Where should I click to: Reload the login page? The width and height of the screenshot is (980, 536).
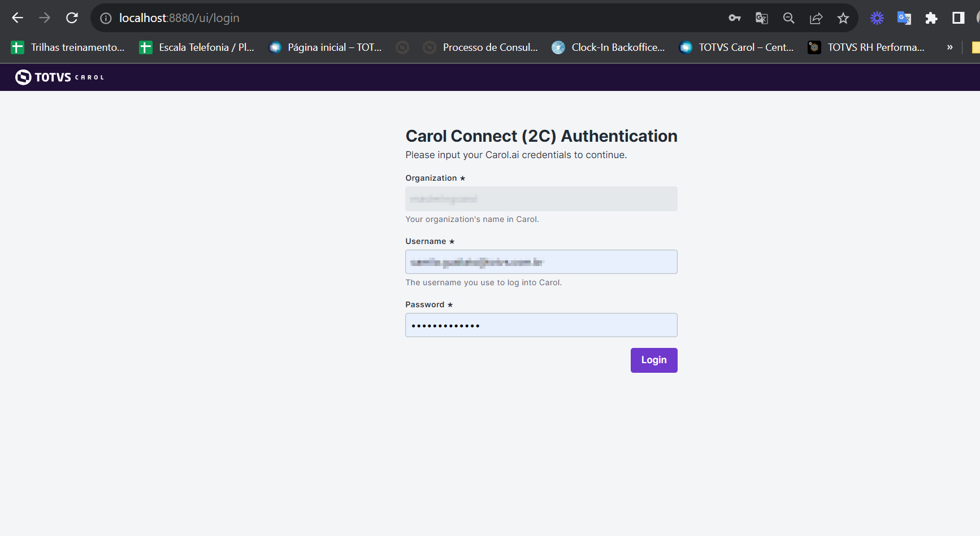(x=72, y=18)
